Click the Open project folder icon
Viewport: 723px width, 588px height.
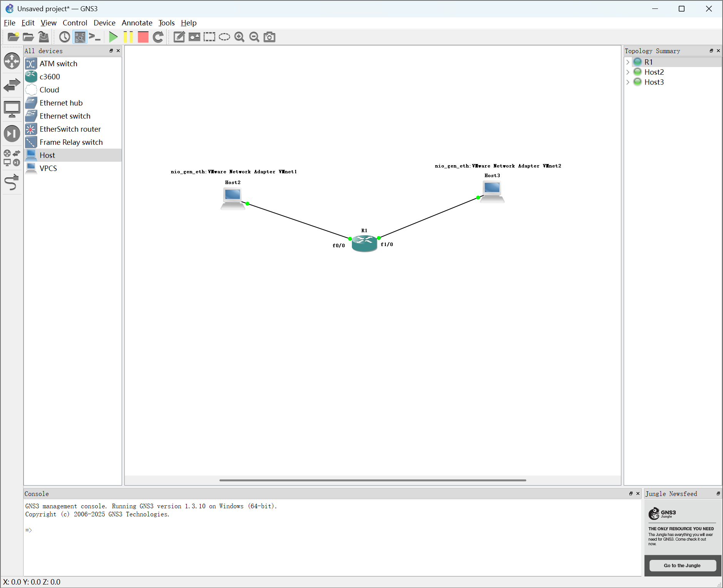[28, 37]
